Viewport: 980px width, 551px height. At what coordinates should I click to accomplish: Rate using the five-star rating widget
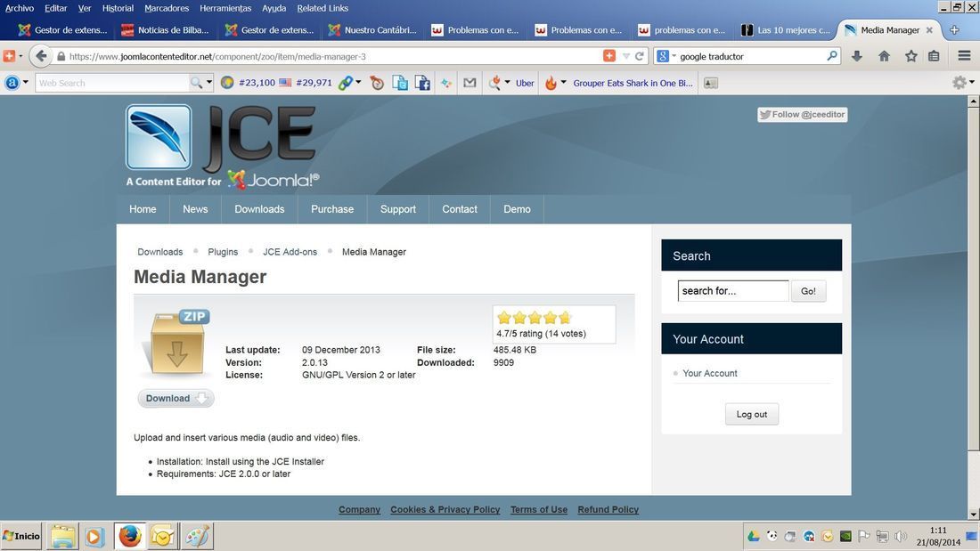pos(535,318)
